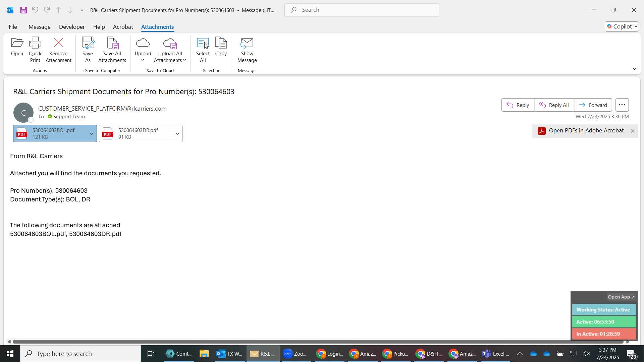
Task: Copy the selected attachment
Action: 221,47
